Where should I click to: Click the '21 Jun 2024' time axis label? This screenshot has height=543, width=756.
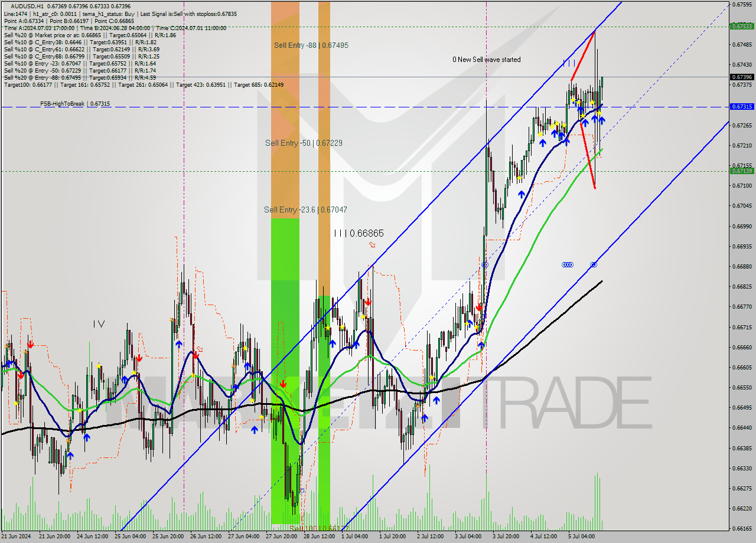click(17, 537)
